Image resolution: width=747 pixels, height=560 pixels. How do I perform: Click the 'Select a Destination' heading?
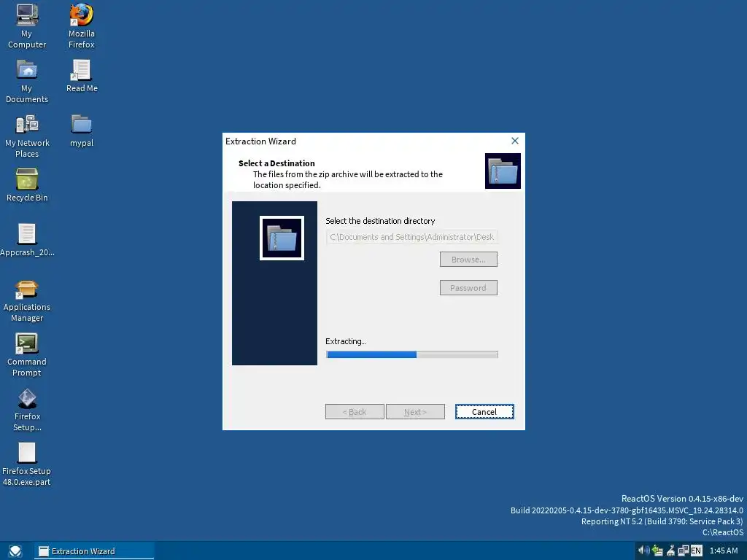276,163
